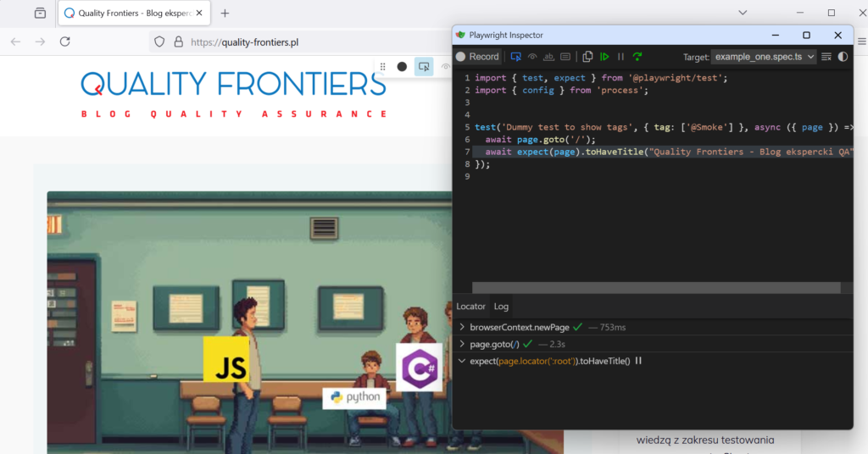
Task: Copy the test code with the copy icon
Action: pyautogui.click(x=587, y=57)
